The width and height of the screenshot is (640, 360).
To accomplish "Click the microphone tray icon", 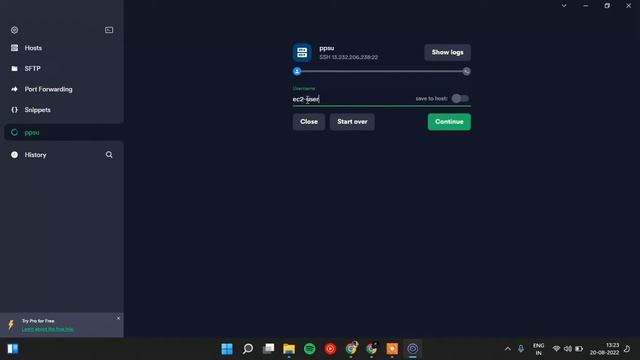I will [x=521, y=349].
